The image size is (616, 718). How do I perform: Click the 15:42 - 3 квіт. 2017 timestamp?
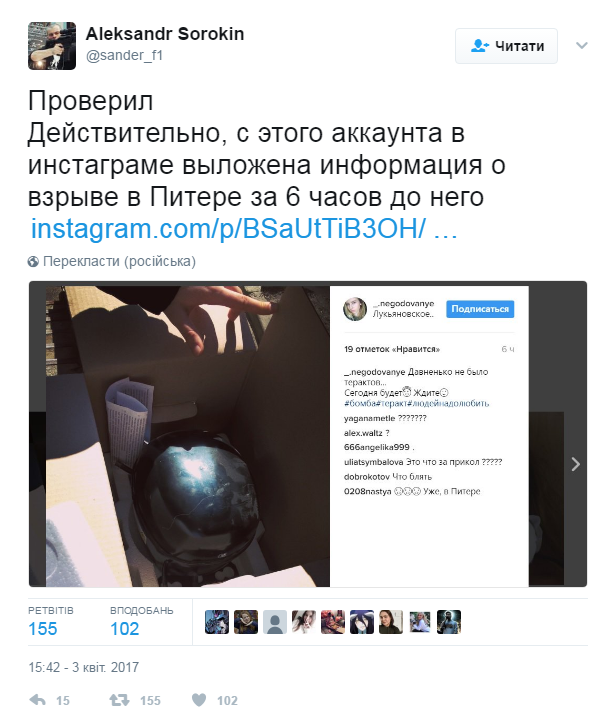coord(83,667)
